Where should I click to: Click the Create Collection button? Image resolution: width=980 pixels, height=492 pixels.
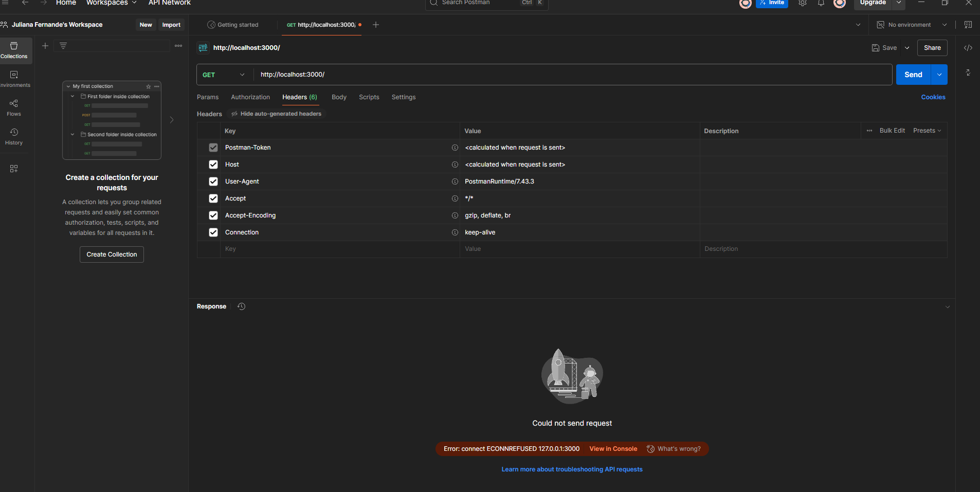pos(112,254)
